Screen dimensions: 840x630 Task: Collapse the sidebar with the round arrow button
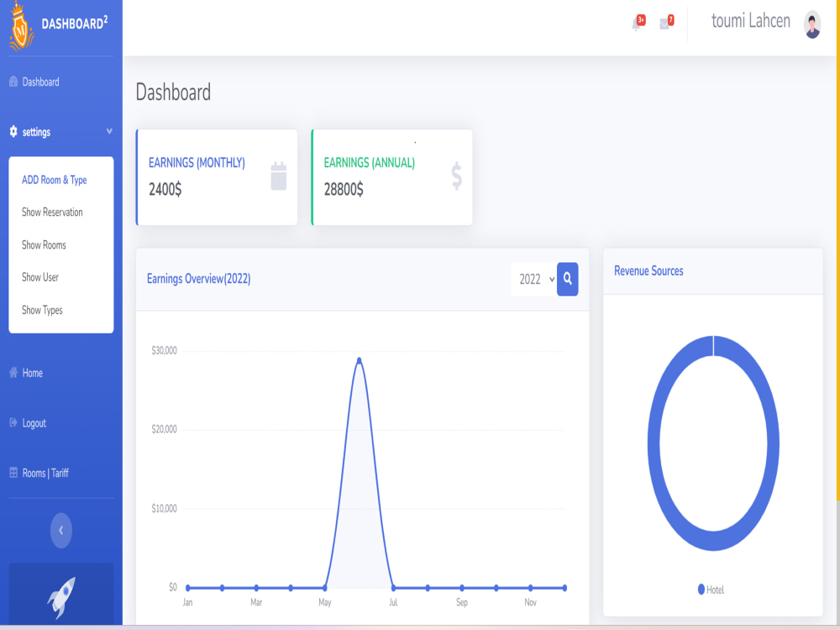coord(61,530)
